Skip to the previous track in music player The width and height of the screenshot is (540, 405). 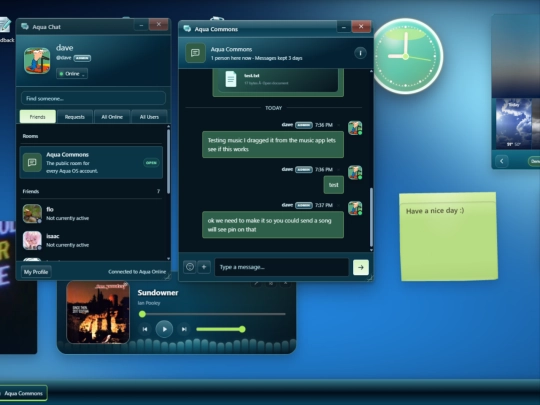pyautogui.click(x=145, y=329)
